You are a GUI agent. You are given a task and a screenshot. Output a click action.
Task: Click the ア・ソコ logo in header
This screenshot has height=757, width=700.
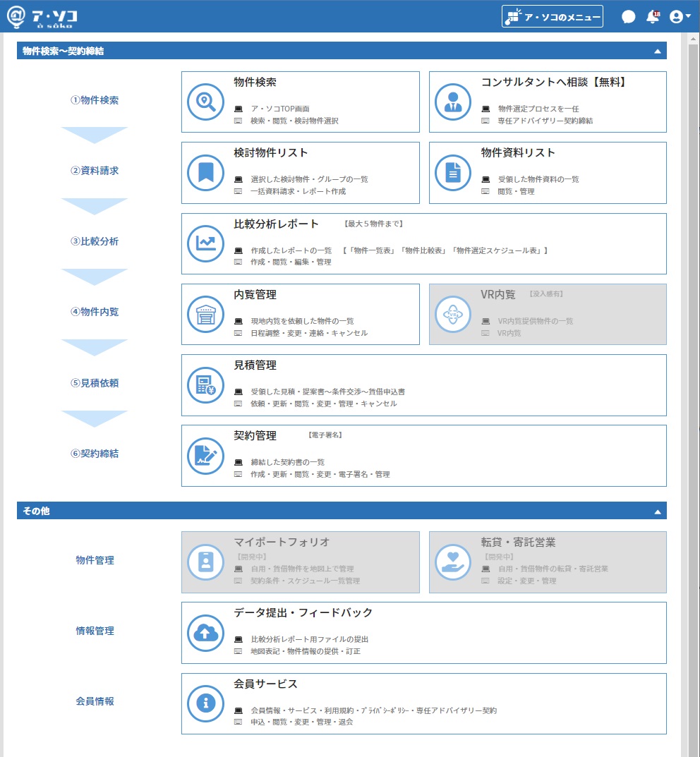coord(42,17)
